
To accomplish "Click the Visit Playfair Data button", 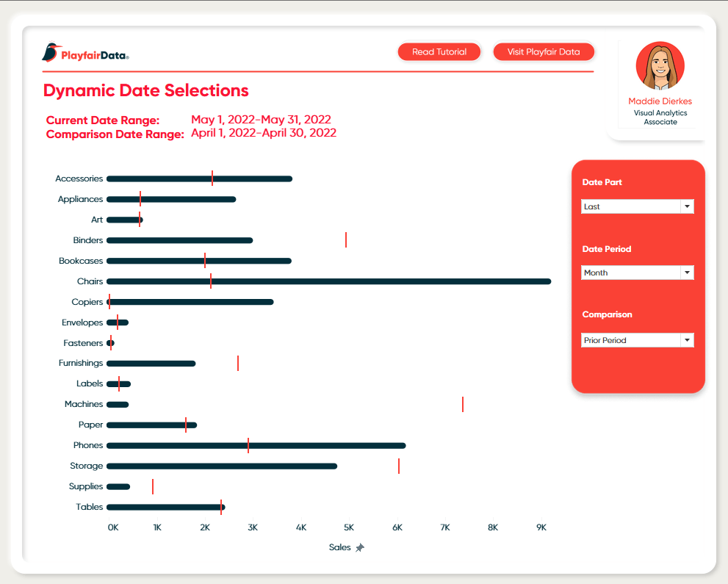I will click(x=544, y=51).
